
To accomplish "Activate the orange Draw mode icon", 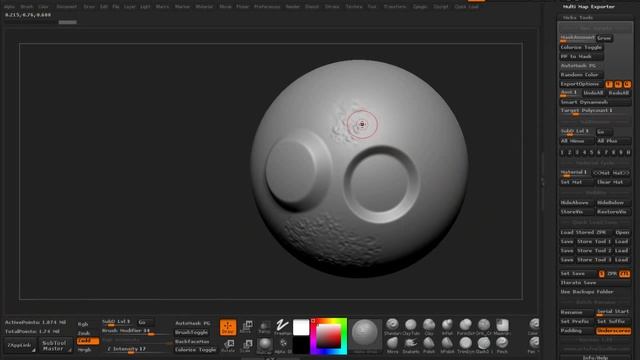I will (228, 327).
